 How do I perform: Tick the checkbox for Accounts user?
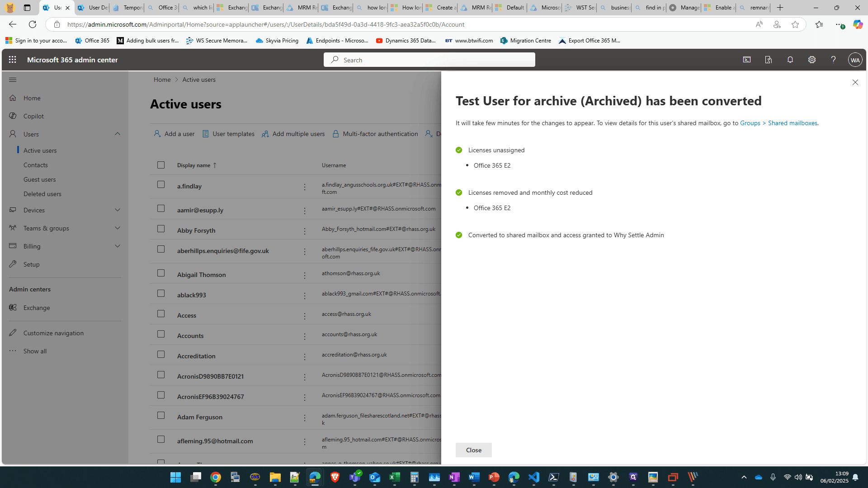[x=161, y=334]
